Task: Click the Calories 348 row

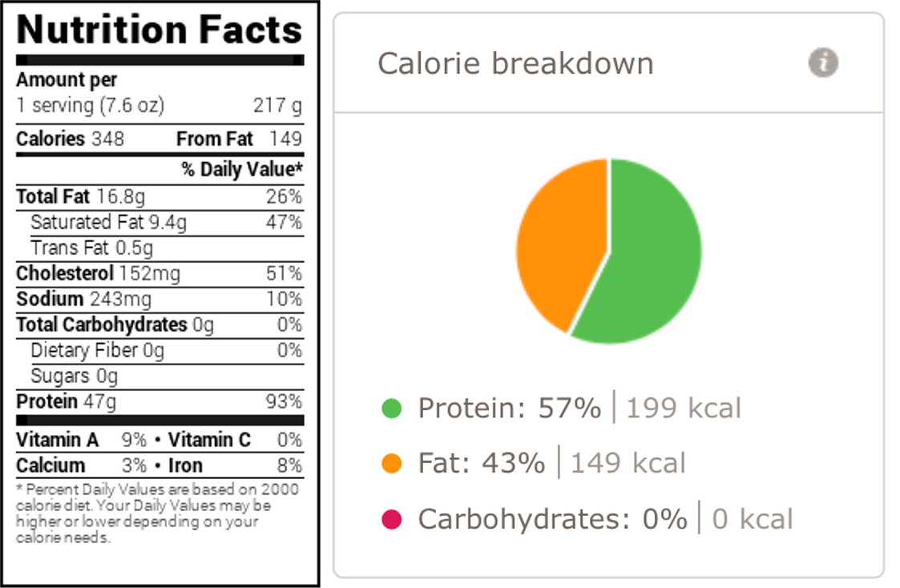Action: (159, 139)
